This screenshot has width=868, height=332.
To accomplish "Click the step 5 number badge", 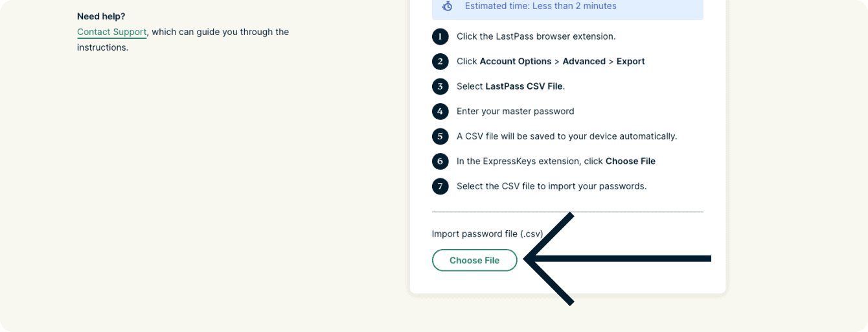I will [x=440, y=136].
